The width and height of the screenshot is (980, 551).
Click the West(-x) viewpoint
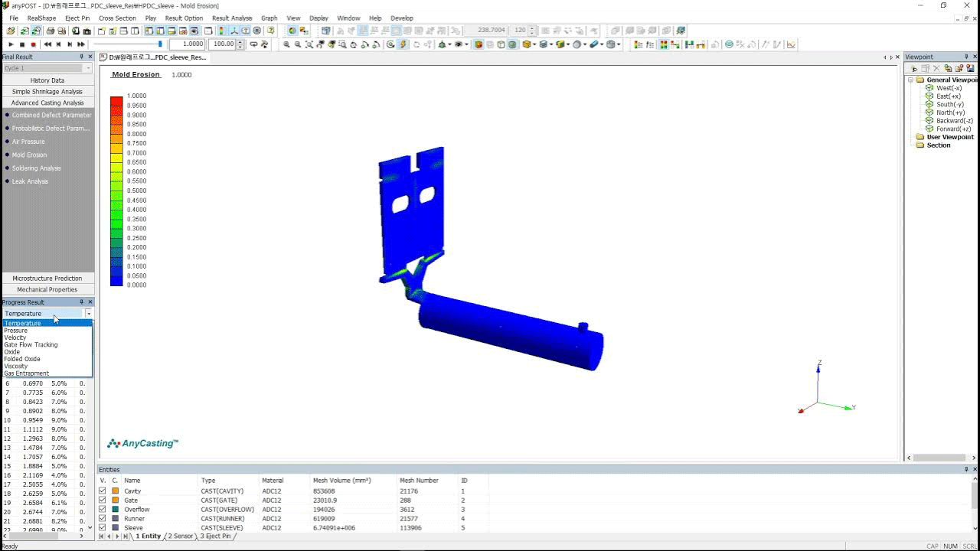pos(949,88)
